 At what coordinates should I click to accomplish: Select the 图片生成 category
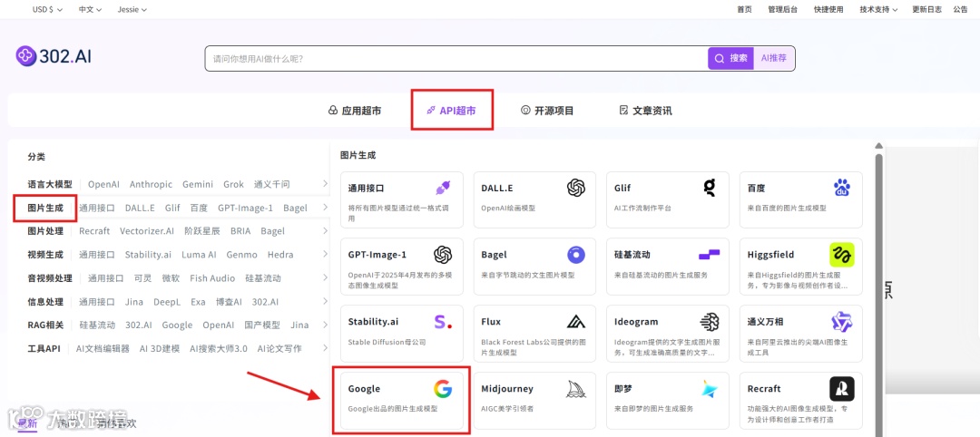[45, 208]
